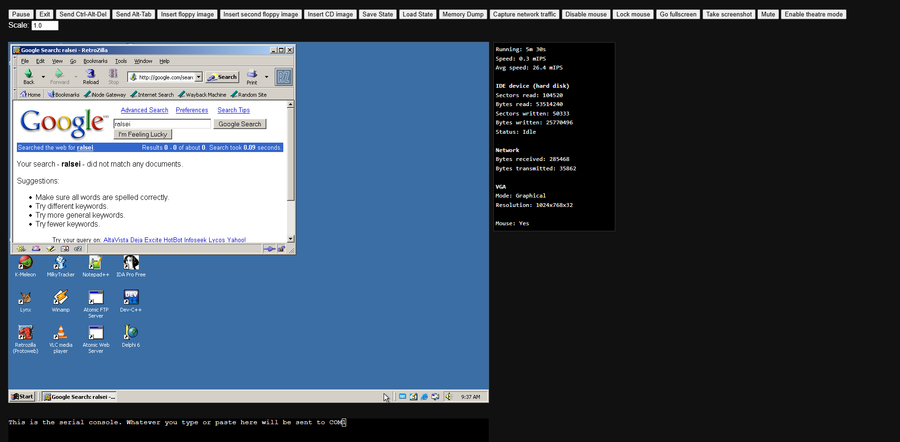Click the volume speaker icon in system tray

coord(448,396)
